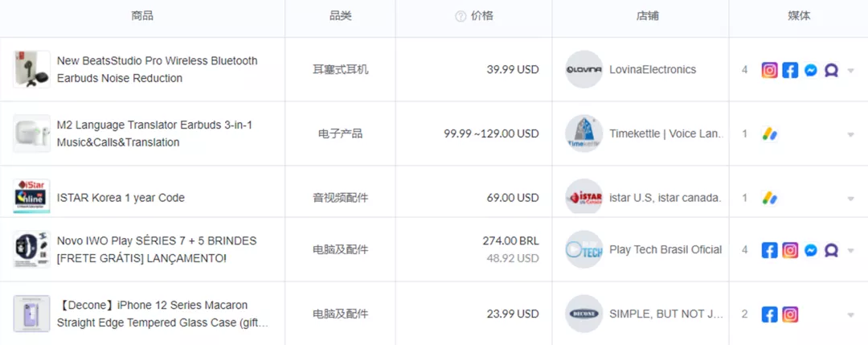
Task: Click Facebook icon in SIMPLE, BUT NOT row
Action: 769,314
